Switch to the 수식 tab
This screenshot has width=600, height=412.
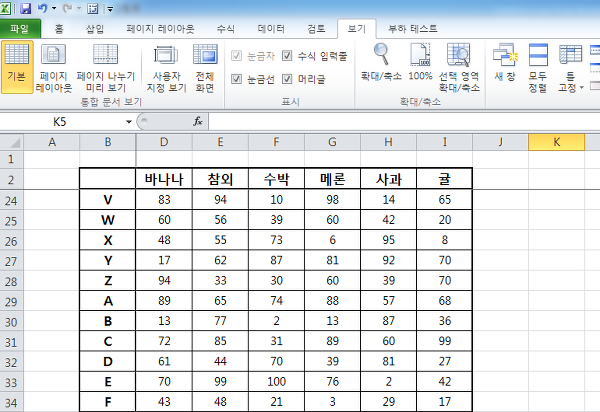(225, 29)
